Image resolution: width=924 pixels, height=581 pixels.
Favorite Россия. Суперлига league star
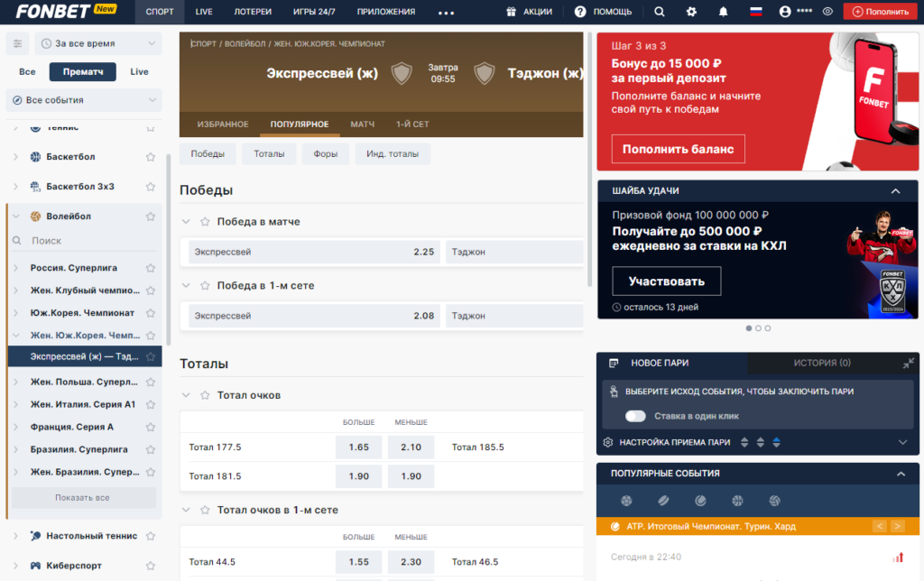pyautogui.click(x=151, y=268)
